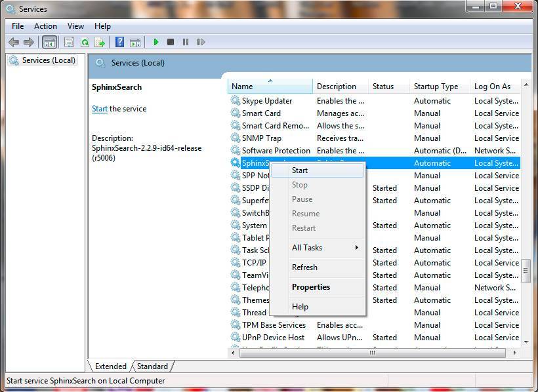Viewport: 538px width, 392px height.
Task: Select Services (Local) in the console tree
Action: (x=49, y=60)
